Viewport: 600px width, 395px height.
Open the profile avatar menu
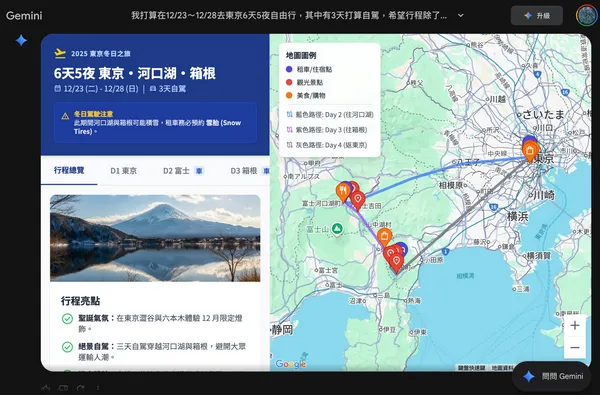point(587,15)
